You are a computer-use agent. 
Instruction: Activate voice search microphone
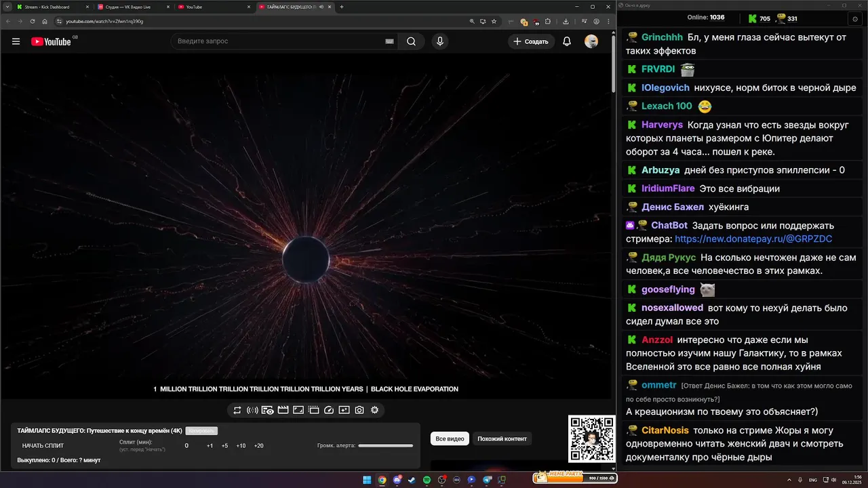point(440,41)
